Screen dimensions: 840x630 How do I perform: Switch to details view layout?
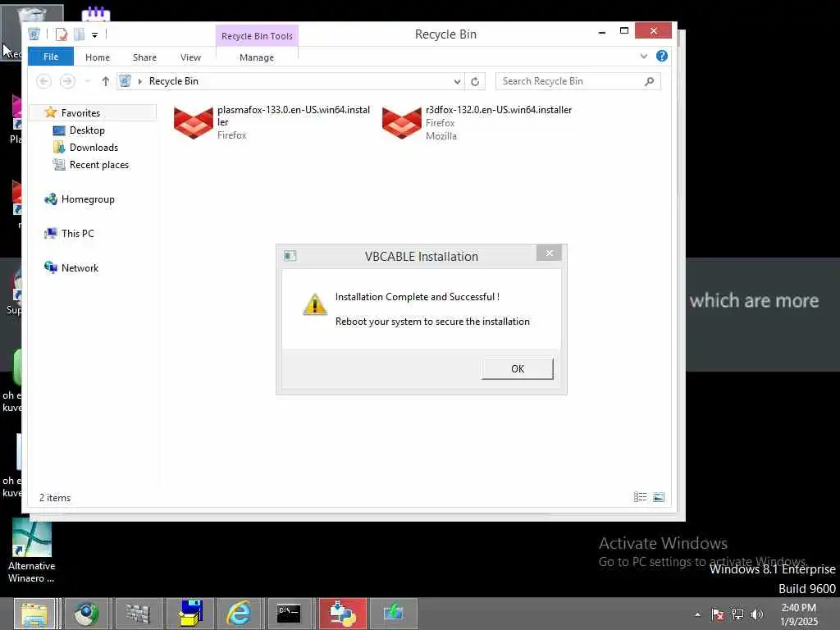640,497
